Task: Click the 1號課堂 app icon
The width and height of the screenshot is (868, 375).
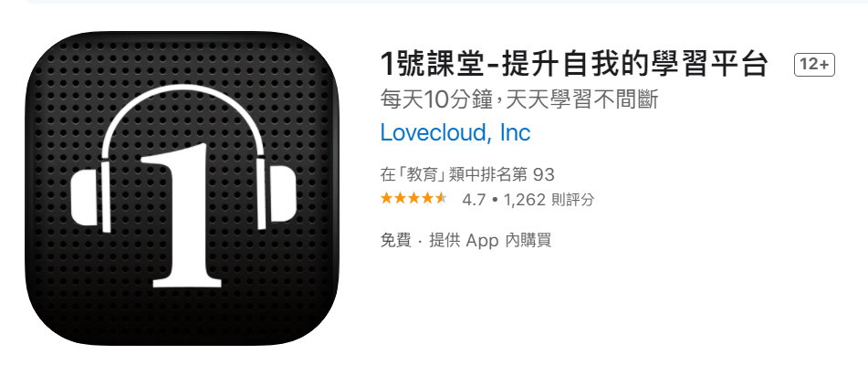Action: coord(183,188)
